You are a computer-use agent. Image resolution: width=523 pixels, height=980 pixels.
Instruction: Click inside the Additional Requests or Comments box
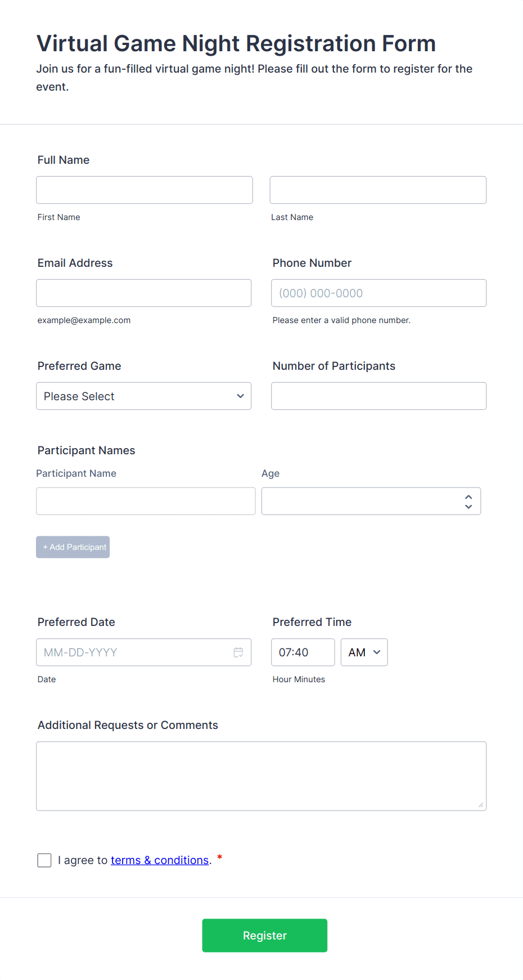coord(261,776)
